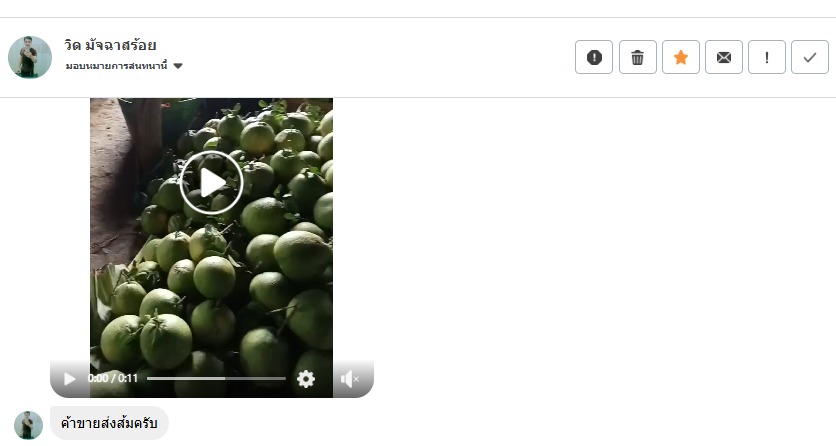Play video using the small control-bar play button
836x446 pixels.
point(69,379)
